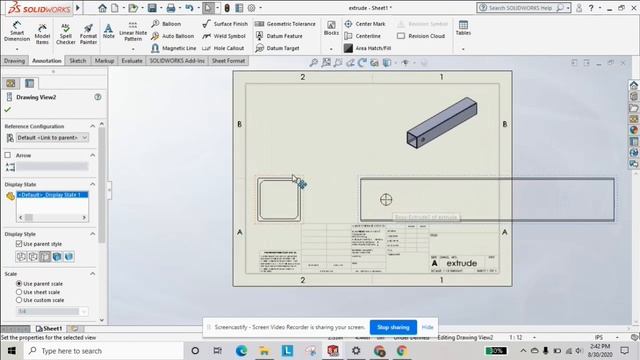This screenshot has width=640, height=360.
Task: Insert a Revision Cloud
Action: [421, 36]
